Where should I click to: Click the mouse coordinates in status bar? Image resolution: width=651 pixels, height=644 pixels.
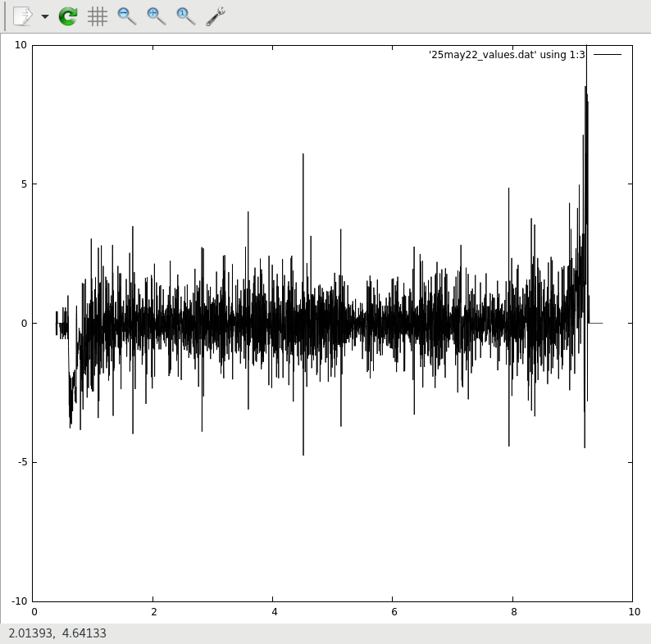[57, 633]
